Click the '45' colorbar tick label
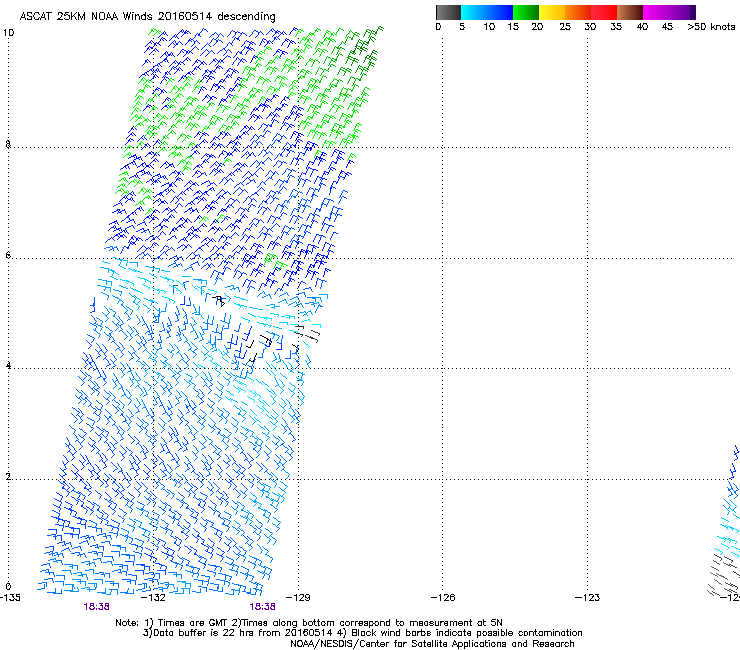The width and height of the screenshot is (740, 650). [667, 27]
